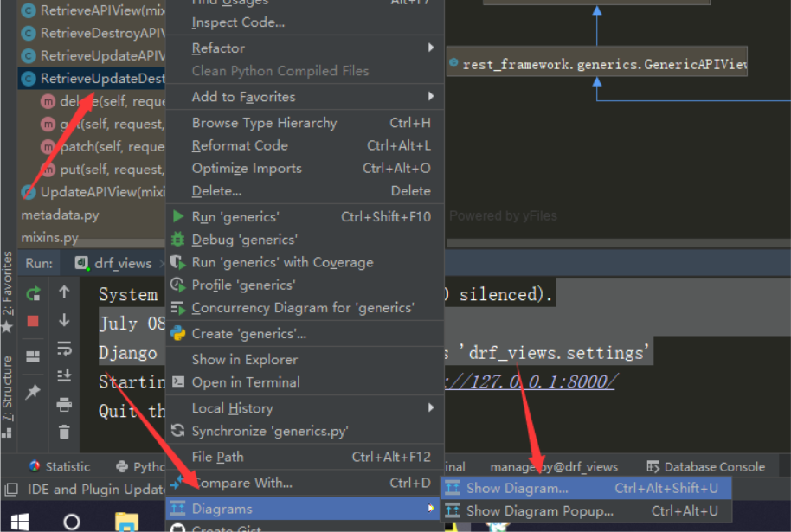Stop the running process with red square
The image size is (791, 532).
coord(33,321)
